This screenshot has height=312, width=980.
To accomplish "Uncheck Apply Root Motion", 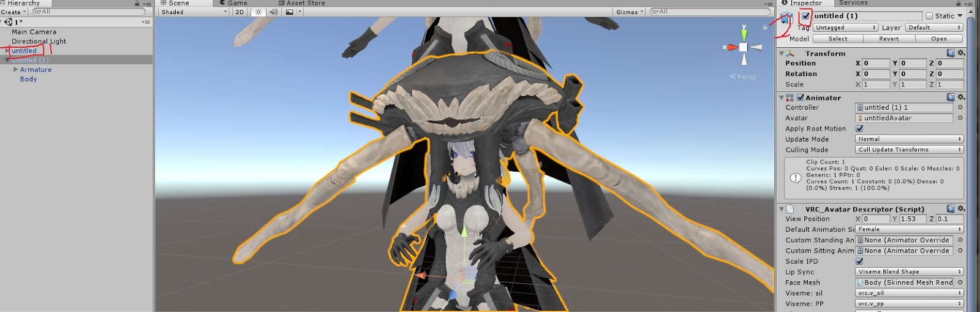I will (x=859, y=129).
